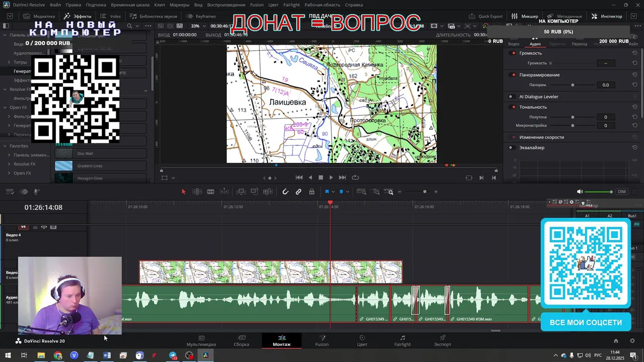Toggle Linked Selection chain icon

[x=298, y=192]
